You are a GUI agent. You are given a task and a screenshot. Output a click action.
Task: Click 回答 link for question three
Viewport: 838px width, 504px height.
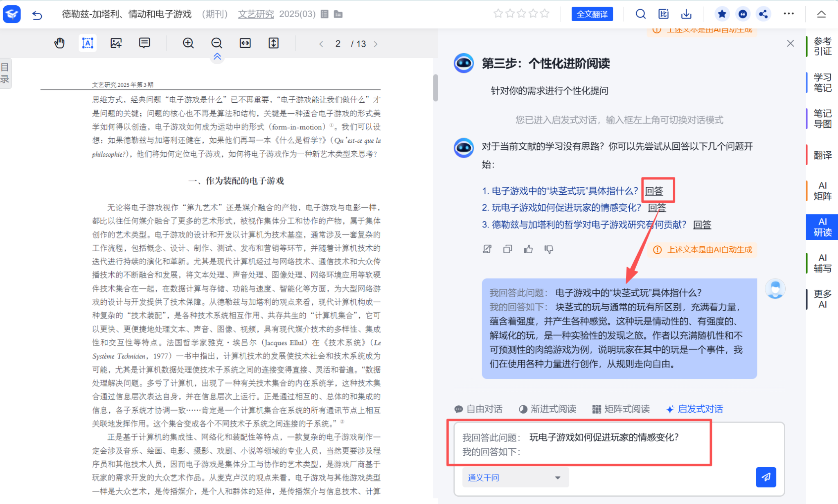(702, 225)
